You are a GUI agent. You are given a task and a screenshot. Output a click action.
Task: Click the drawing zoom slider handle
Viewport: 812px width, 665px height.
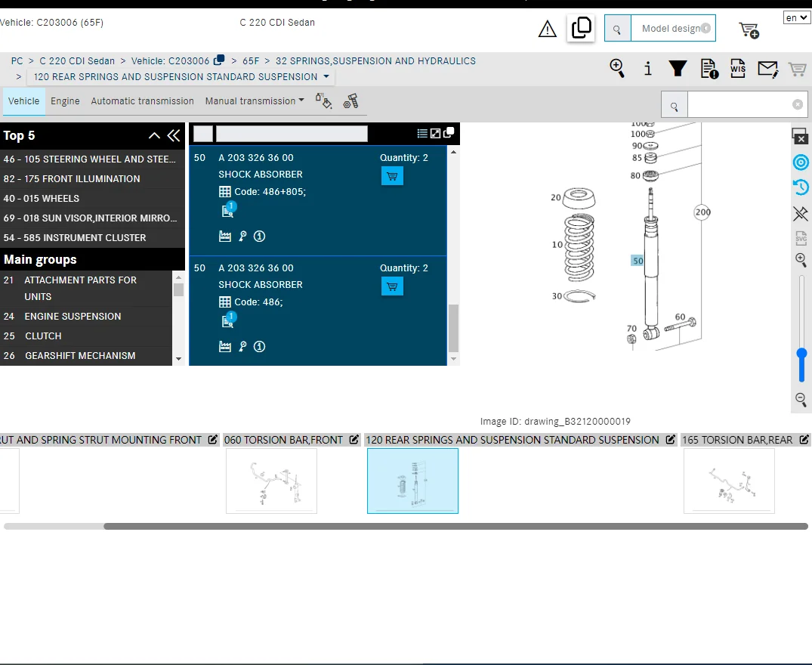point(801,354)
